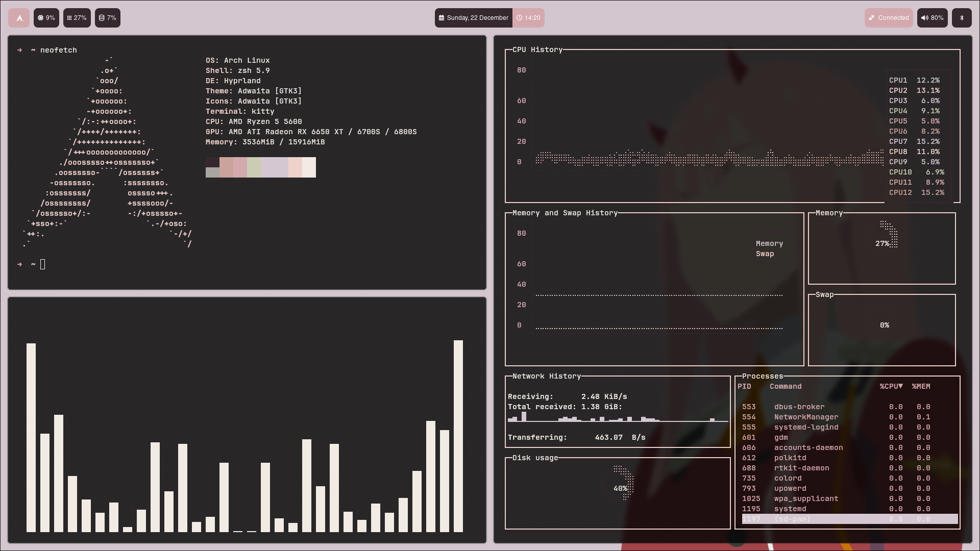Click the Transferring 463.07 B/s value
Screen dimensions: 980x551
tap(620, 438)
